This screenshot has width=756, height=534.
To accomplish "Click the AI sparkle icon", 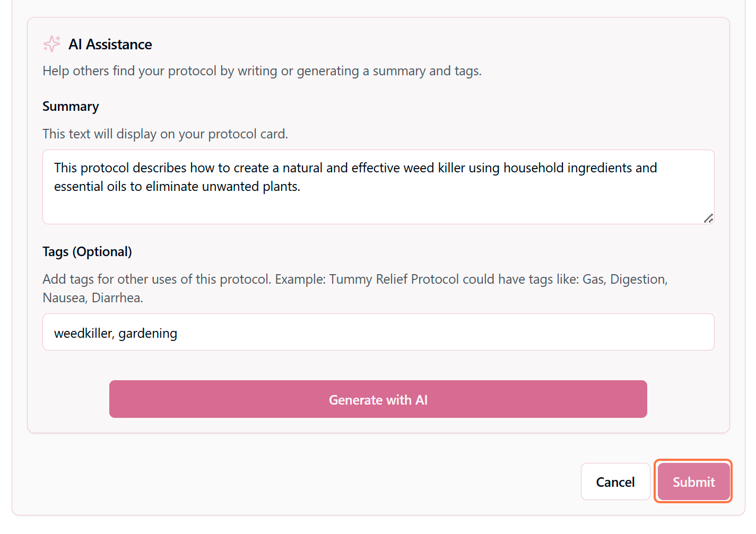I will 51,44.
